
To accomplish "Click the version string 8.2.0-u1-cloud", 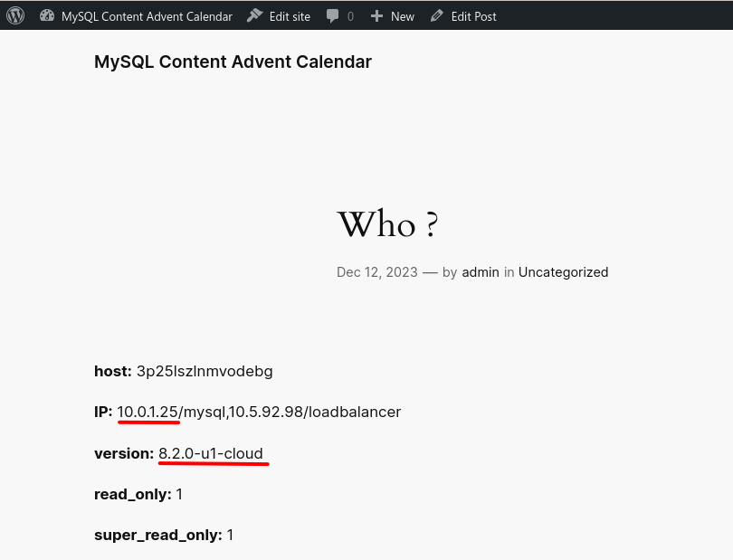I will [x=211, y=453].
